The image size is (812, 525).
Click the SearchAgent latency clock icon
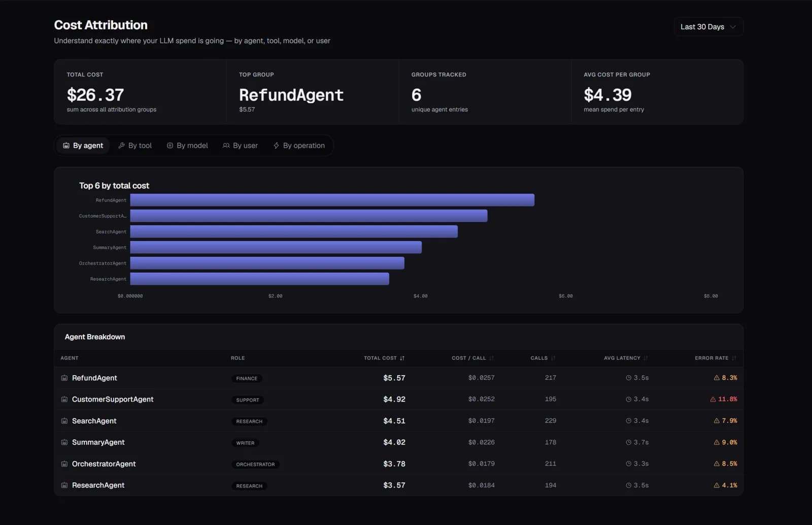click(x=629, y=421)
